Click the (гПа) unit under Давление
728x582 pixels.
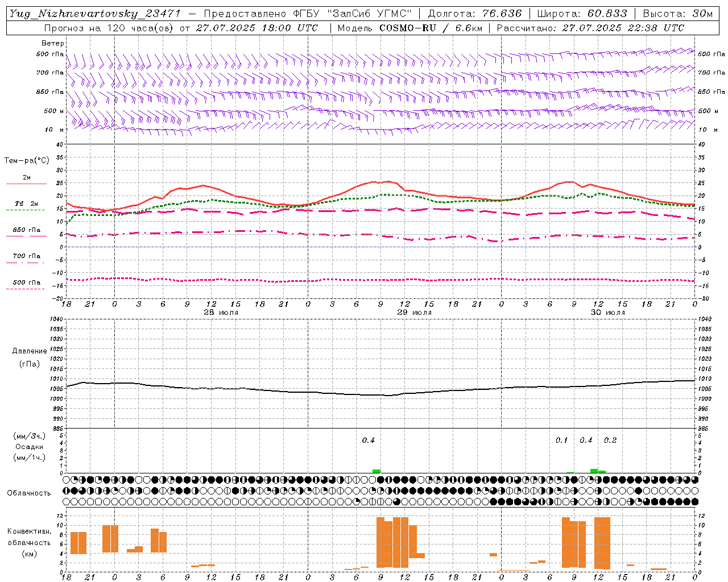tap(30, 364)
